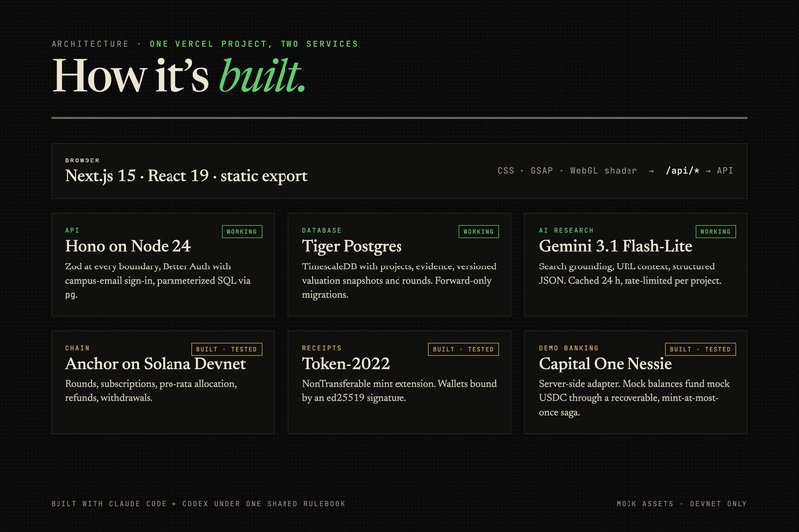This screenshot has width=799, height=532.
Task: Click 'MOCK ASSETS · DEVNET ONLY' footer text
Action: [x=681, y=504]
